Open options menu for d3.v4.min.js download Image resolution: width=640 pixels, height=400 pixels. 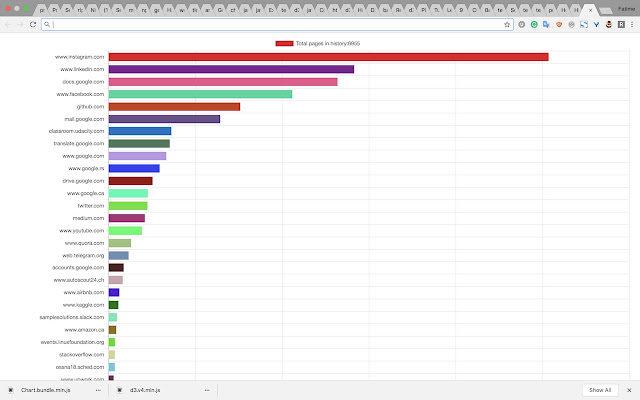(207, 390)
